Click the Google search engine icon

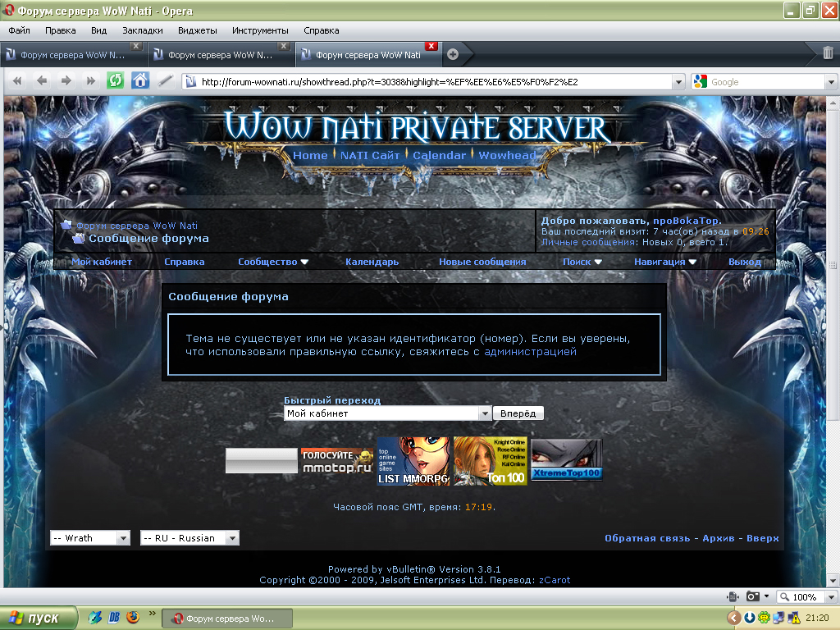click(x=701, y=81)
